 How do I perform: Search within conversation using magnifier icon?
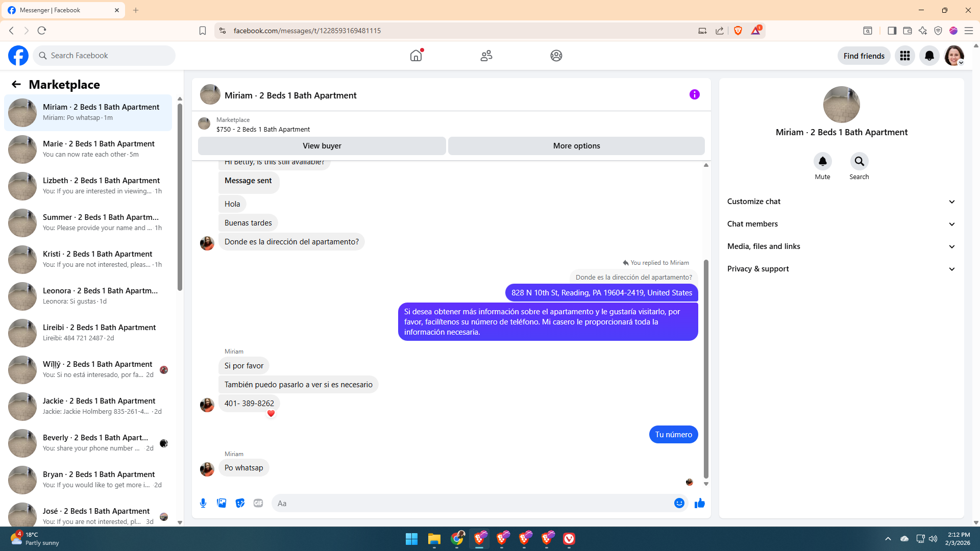[859, 162]
